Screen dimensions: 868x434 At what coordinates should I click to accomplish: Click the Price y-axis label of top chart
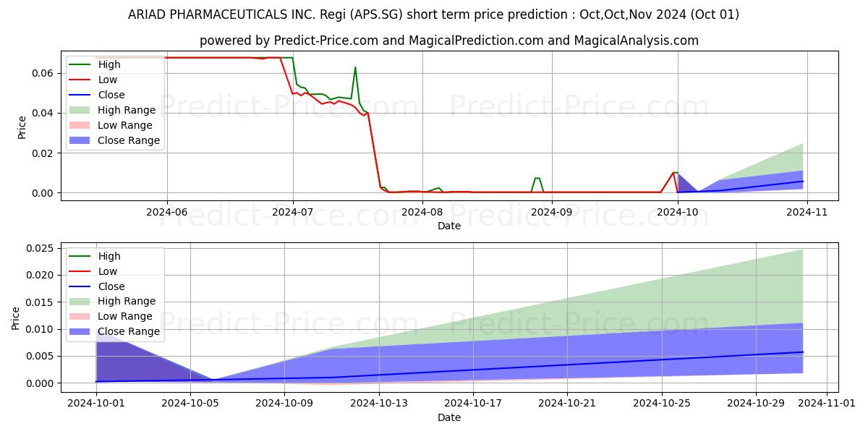point(22,127)
